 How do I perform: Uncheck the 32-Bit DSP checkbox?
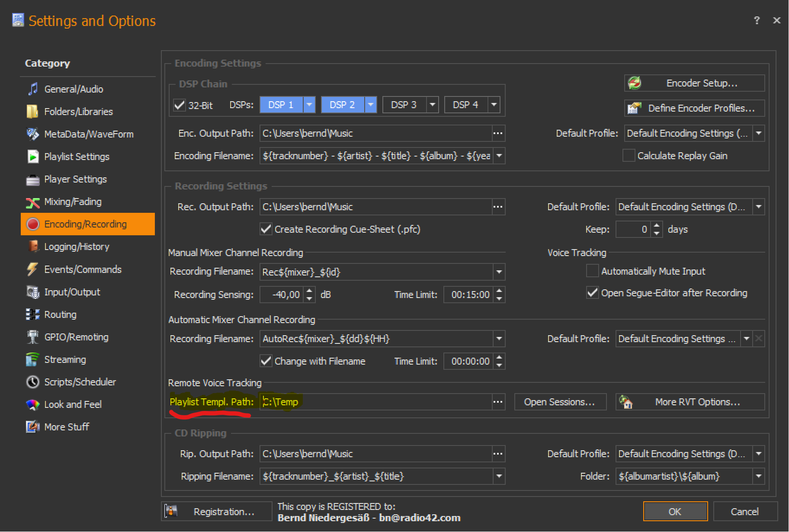[180, 105]
